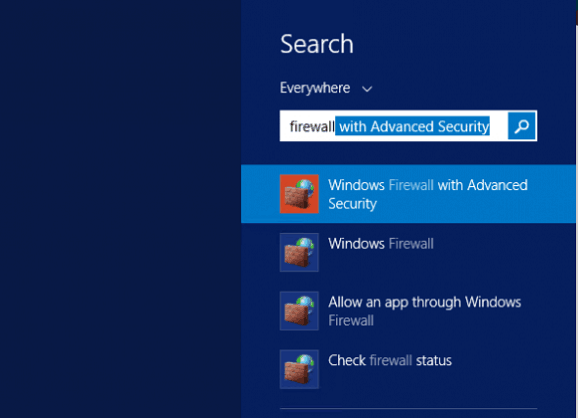Viewport: 578px width, 418px height.
Task: Select the Windows Firewall brick wall icon
Action: [299, 252]
